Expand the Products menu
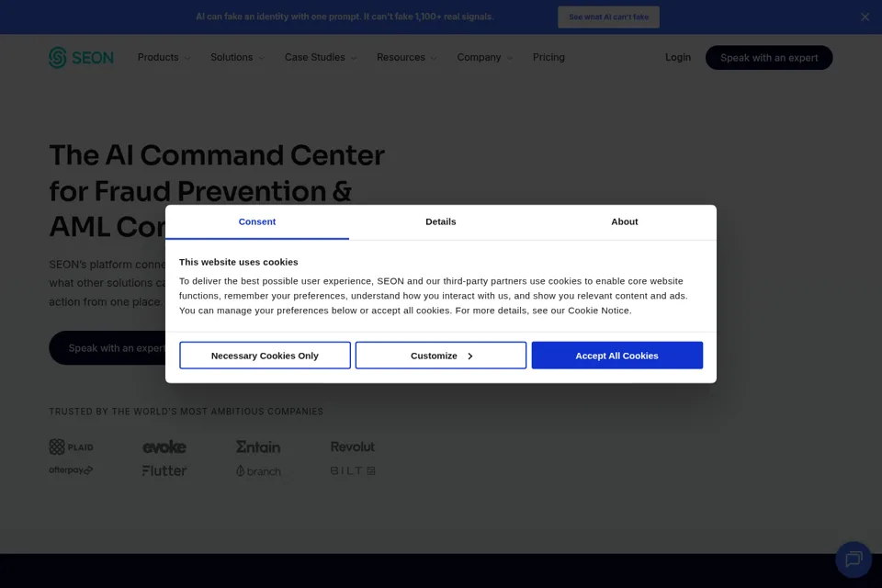The image size is (882, 588). click(x=164, y=57)
